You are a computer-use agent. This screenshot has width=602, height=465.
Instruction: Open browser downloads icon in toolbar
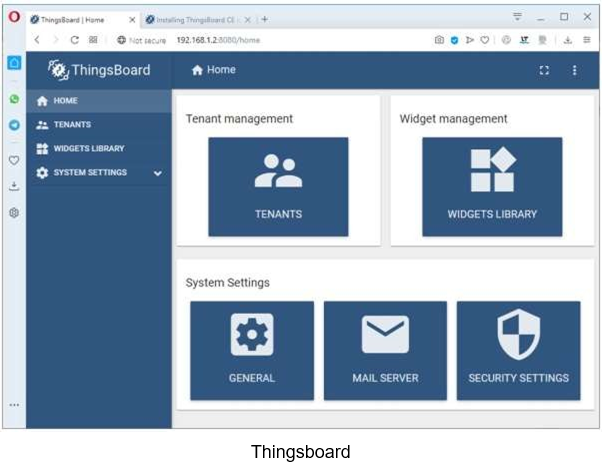pyautogui.click(x=568, y=40)
